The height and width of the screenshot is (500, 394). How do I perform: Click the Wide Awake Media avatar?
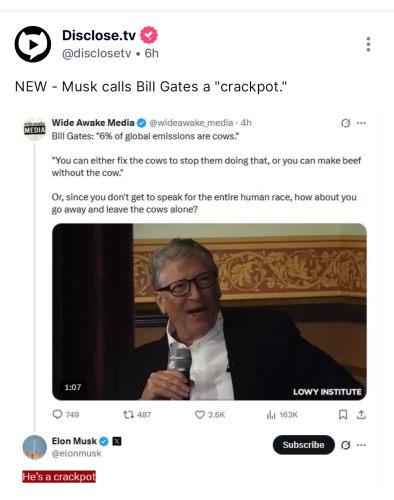coord(35,129)
